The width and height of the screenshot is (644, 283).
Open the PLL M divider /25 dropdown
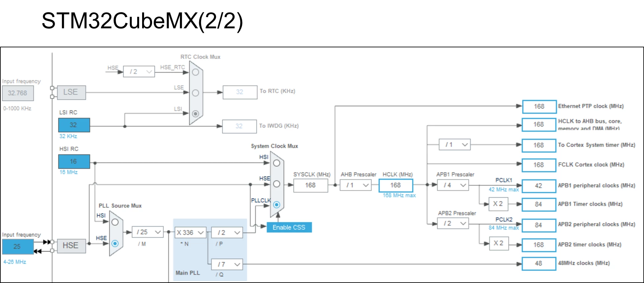click(148, 232)
